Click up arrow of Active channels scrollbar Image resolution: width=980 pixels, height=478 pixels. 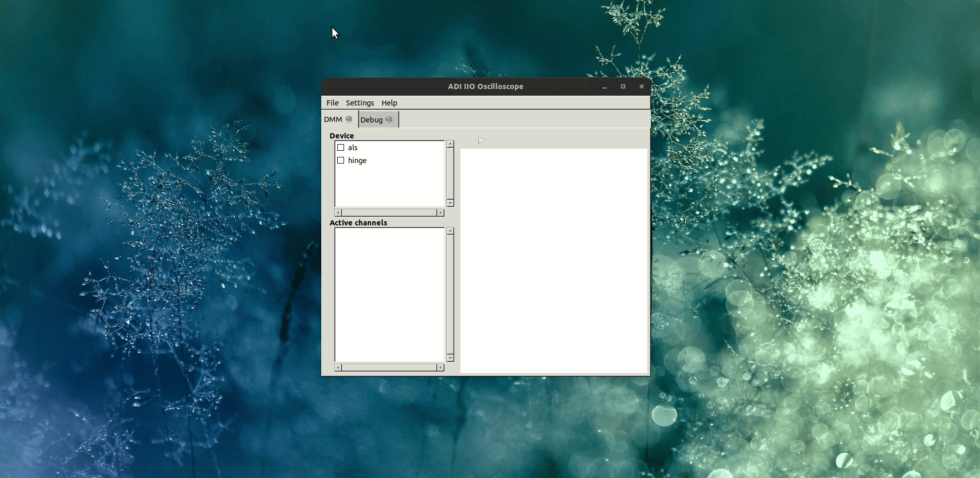(x=450, y=231)
